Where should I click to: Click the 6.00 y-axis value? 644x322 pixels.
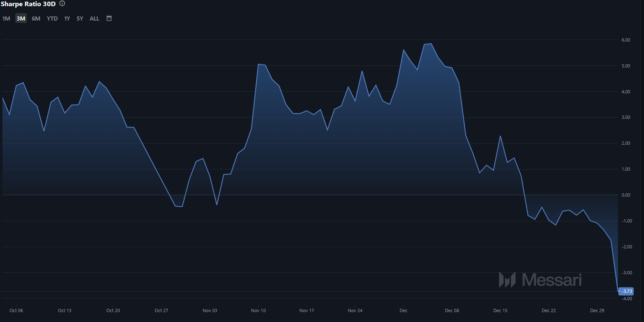tap(626, 40)
